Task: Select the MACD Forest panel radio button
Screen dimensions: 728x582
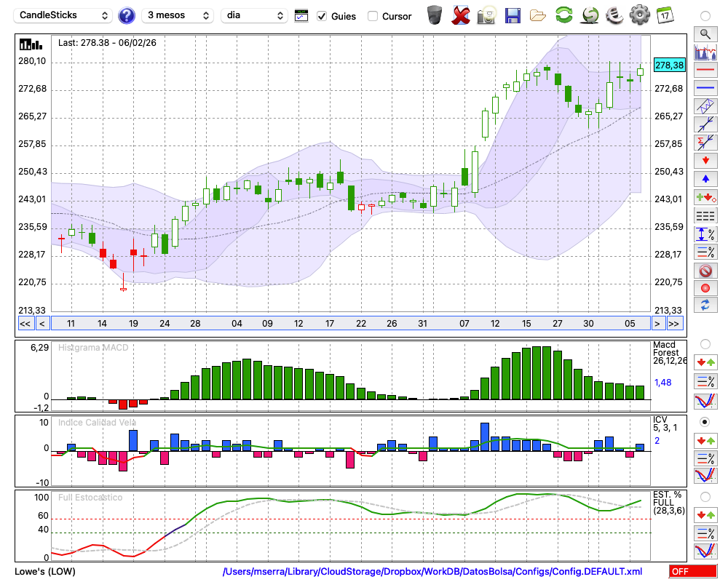Action: (705, 343)
